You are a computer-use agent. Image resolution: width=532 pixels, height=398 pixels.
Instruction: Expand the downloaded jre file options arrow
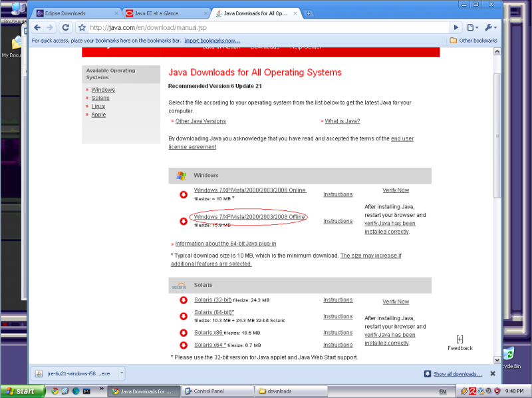pos(121,373)
